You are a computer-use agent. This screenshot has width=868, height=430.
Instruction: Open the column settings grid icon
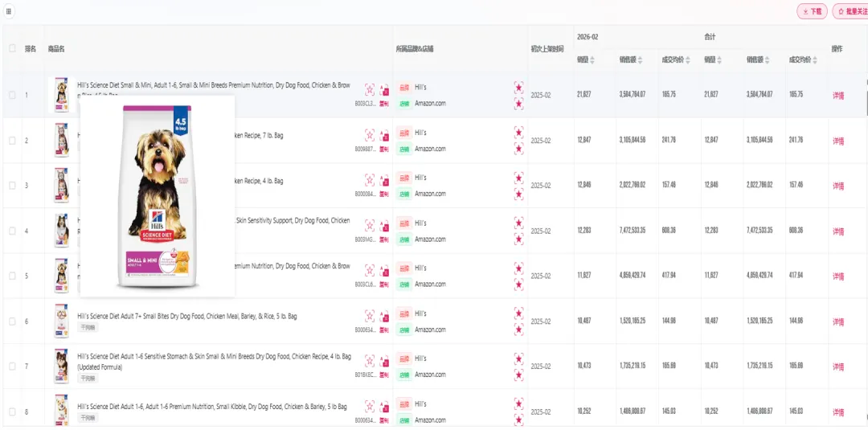(10, 11)
